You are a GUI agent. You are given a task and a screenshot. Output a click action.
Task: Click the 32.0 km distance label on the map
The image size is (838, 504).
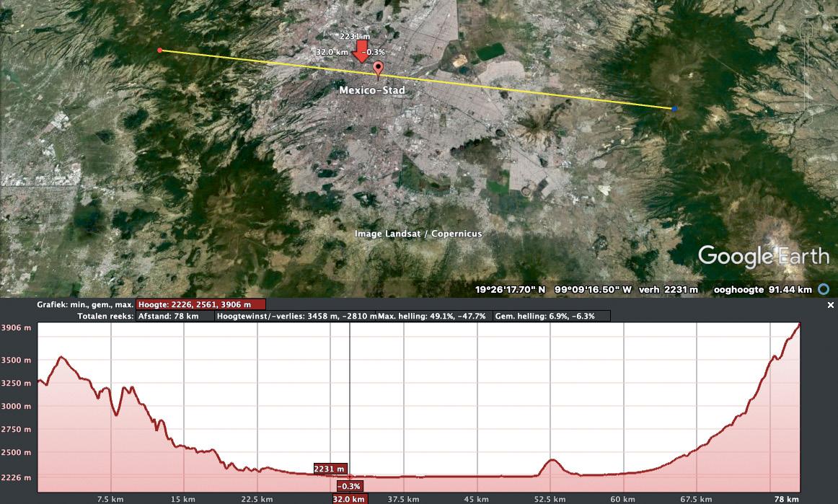[332, 52]
